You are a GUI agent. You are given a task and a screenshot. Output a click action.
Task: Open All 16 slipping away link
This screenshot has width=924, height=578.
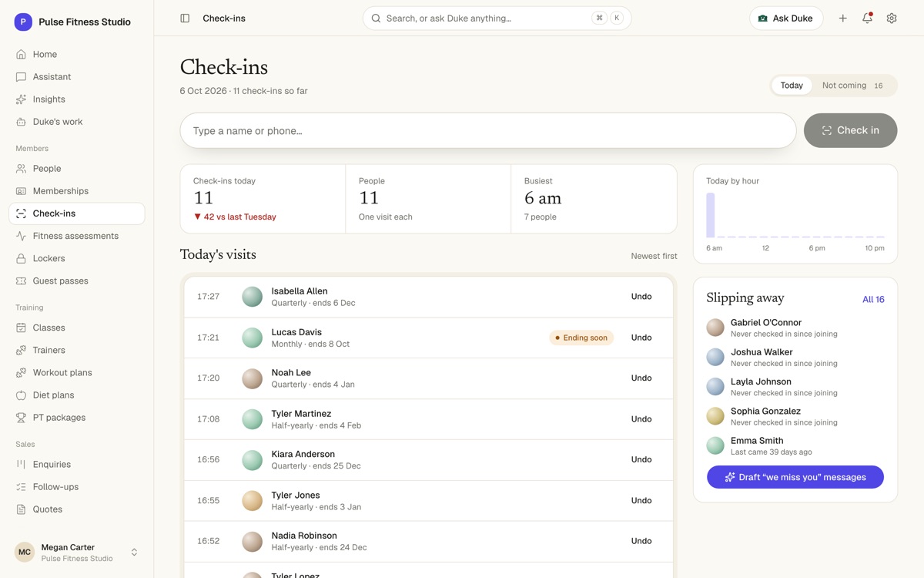click(873, 299)
